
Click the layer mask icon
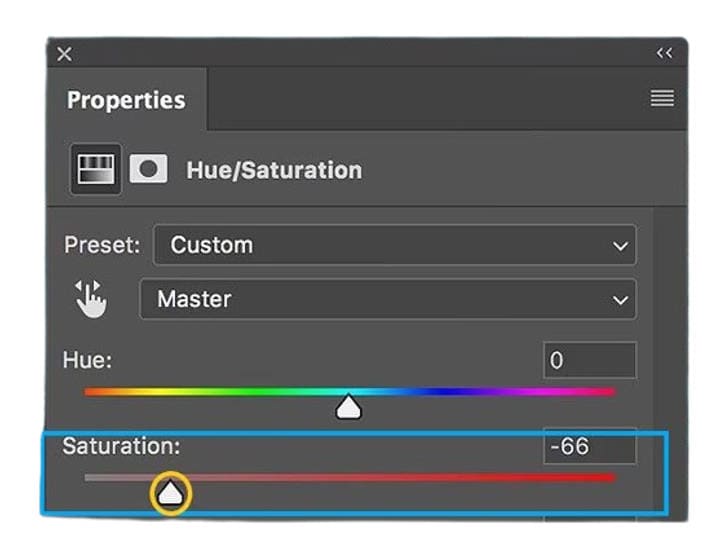click(148, 169)
